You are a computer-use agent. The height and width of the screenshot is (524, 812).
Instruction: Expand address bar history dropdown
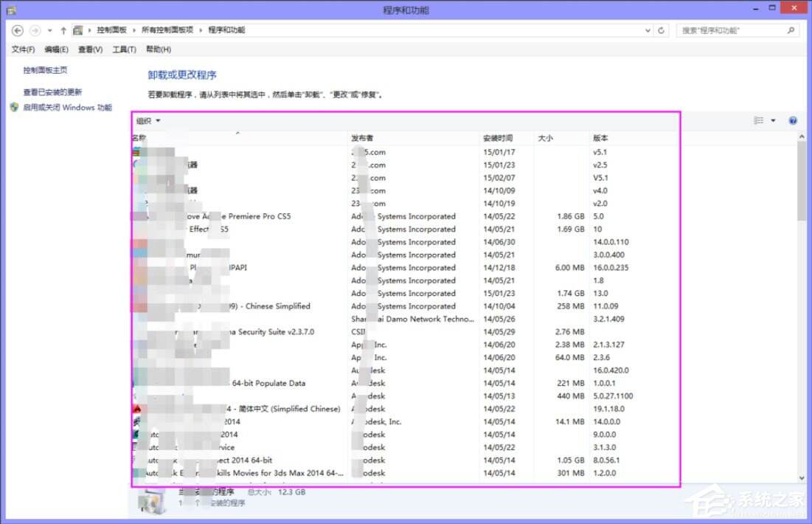pyautogui.click(x=648, y=30)
